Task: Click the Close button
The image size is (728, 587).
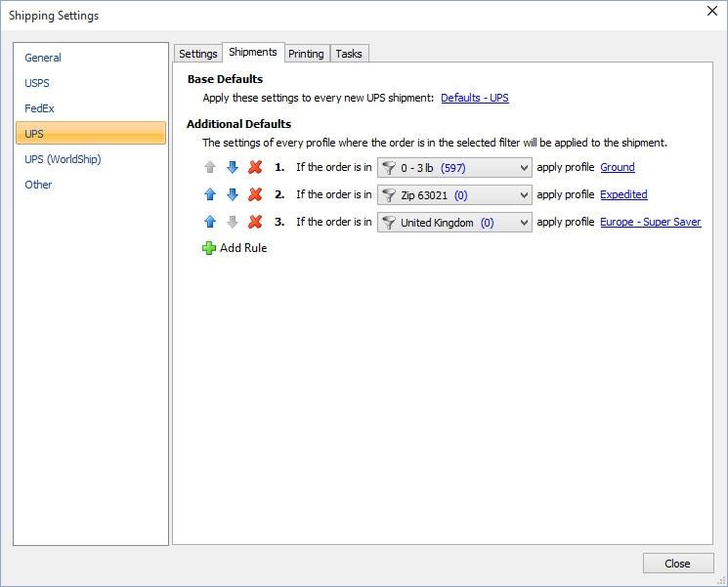Action: tap(678, 564)
